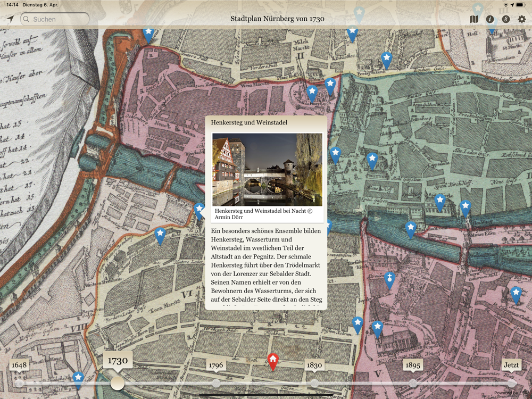532x399 pixels.
Task: Tap the caption crediting Armin Dörr
Action: (263, 214)
